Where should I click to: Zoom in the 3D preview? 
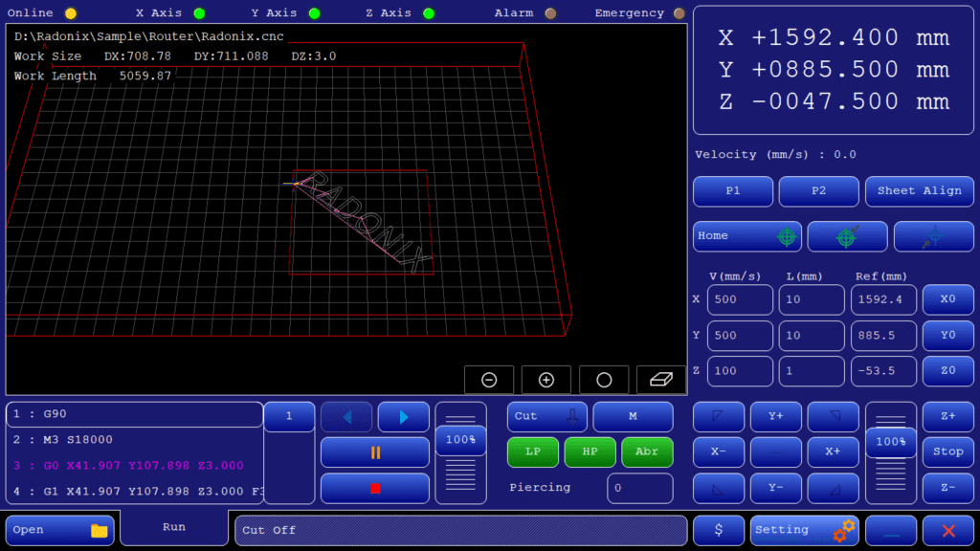coord(546,380)
